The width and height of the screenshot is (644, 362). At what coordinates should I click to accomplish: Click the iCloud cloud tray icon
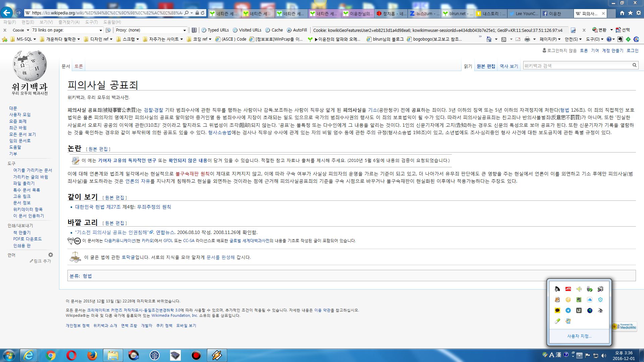(589, 300)
